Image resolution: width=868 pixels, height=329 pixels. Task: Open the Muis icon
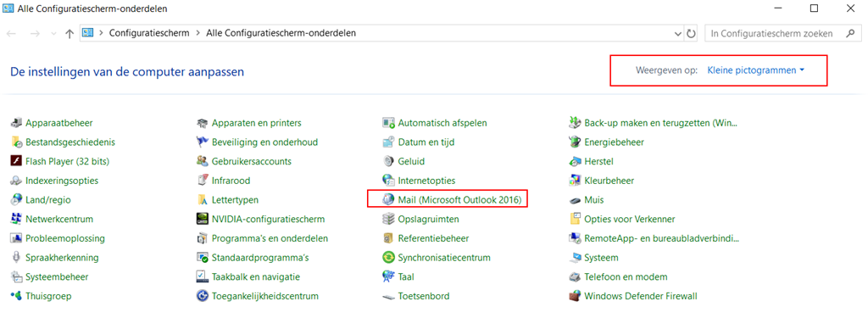coord(575,199)
